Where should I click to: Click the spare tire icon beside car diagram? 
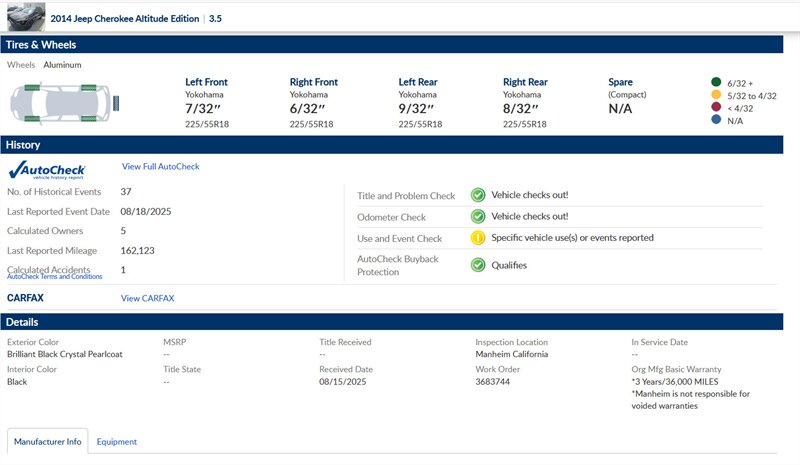tap(120, 100)
